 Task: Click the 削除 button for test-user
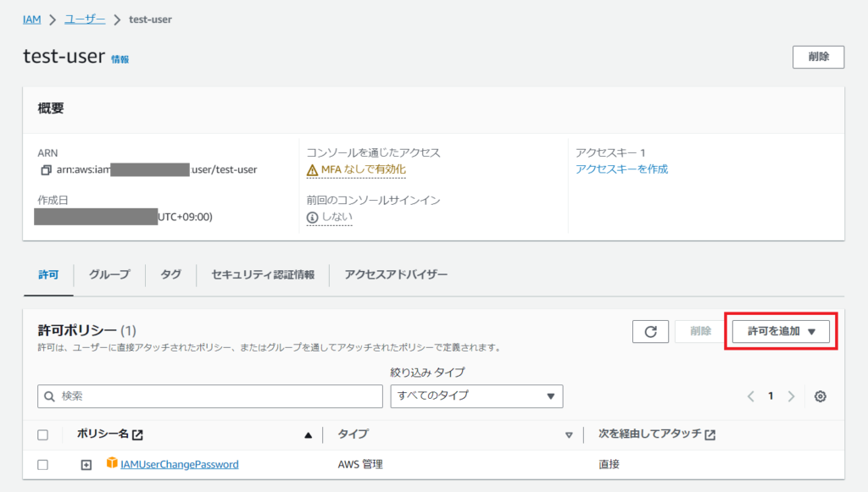click(818, 57)
